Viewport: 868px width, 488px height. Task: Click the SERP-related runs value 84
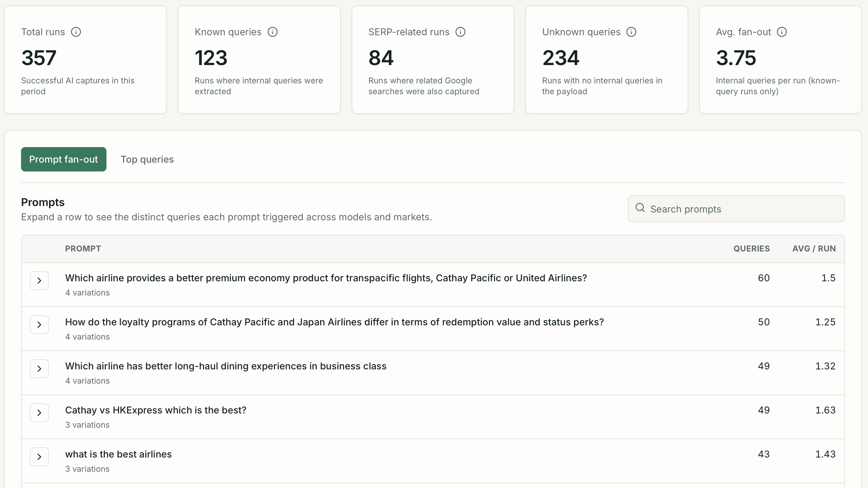tap(381, 58)
